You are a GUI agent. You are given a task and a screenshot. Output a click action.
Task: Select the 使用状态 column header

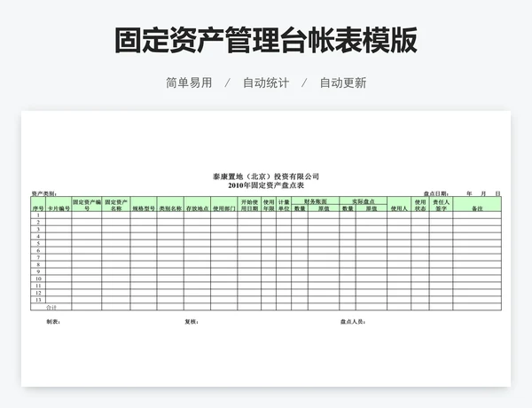tap(420, 204)
